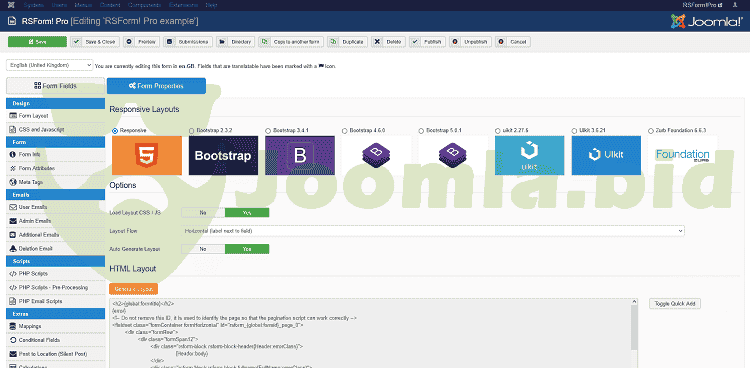Click the Admin Emails envelope icon

12,221
